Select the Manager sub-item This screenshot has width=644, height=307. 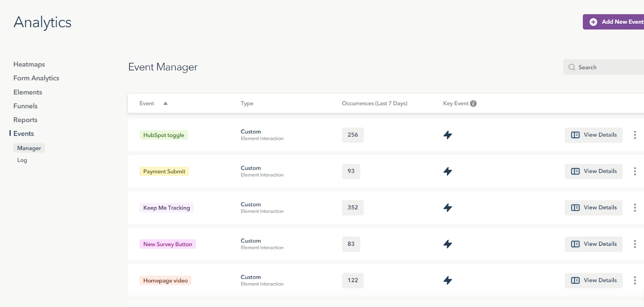click(29, 148)
